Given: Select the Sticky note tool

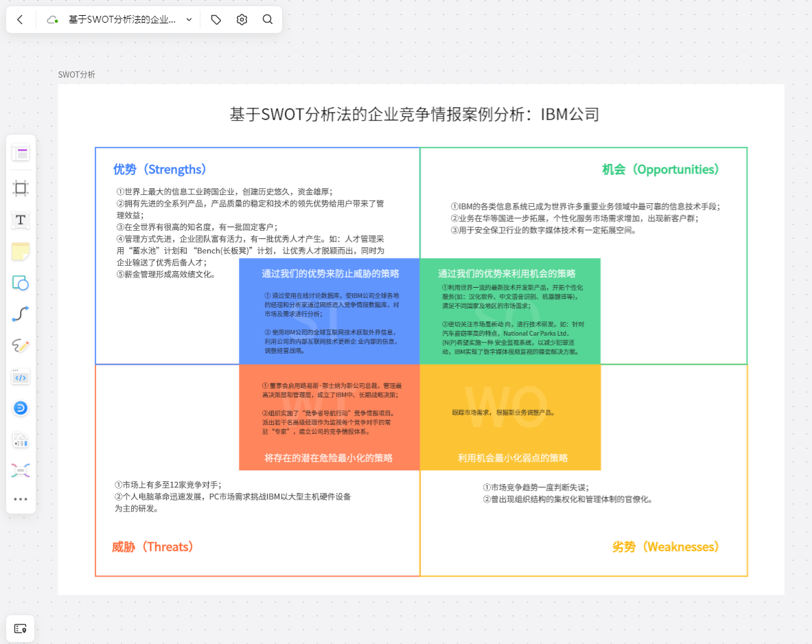Looking at the screenshot, I should tap(21, 251).
